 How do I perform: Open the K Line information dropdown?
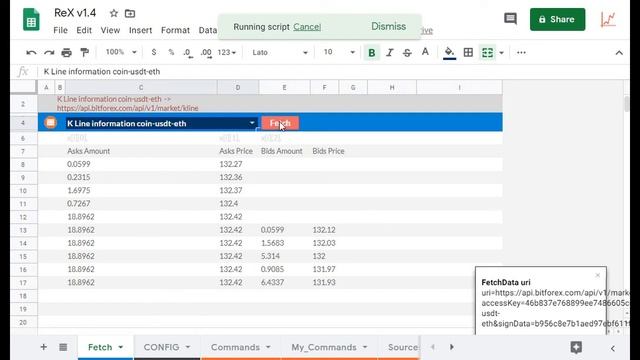[x=252, y=123]
